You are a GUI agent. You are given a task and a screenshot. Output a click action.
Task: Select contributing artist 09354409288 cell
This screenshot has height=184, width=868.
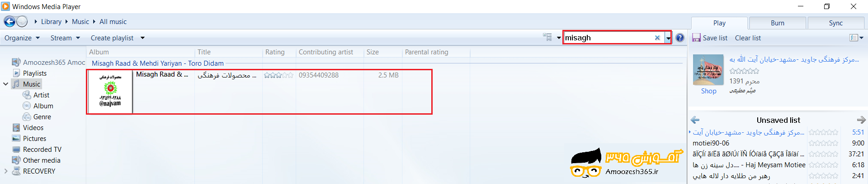pyautogui.click(x=318, y=75)
